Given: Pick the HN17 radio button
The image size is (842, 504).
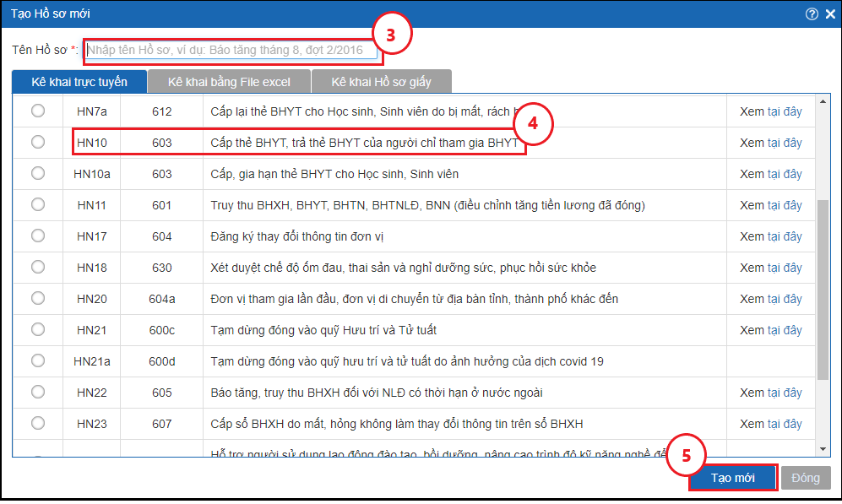Looking at the screenshot, I should click(x=38, y=236).
